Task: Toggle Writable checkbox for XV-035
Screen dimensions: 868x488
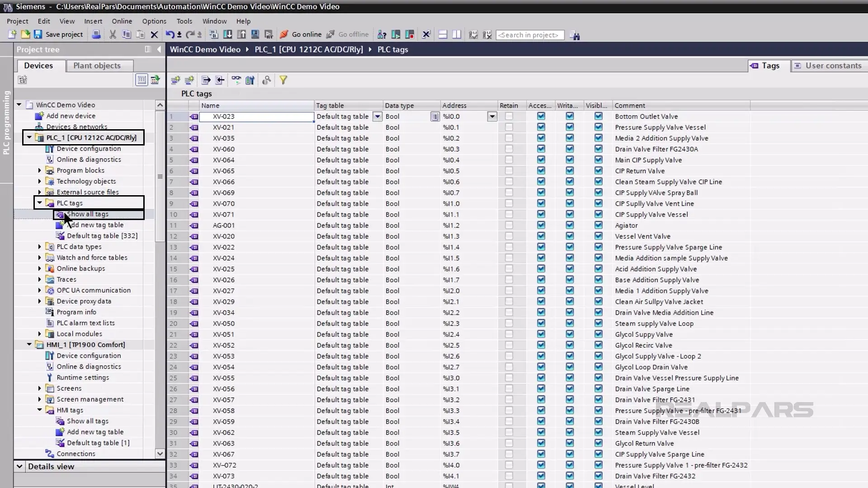Action: pyautogui.click(x=570, y=138)
